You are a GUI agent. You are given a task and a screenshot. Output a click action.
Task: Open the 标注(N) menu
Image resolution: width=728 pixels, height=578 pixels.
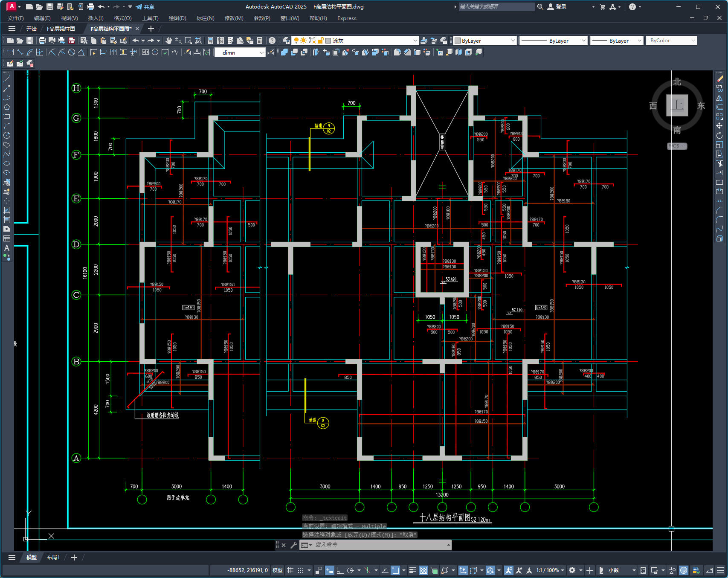pyautogui.click(x=205, y=18)
